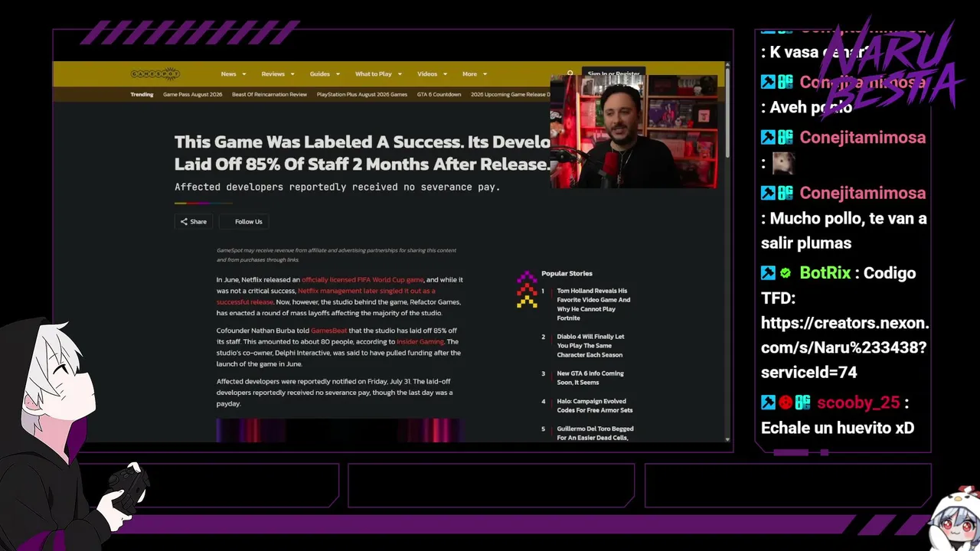980x551 pixels.
Task: Open the Insider Gaming link
Action: tap(420, 342)
